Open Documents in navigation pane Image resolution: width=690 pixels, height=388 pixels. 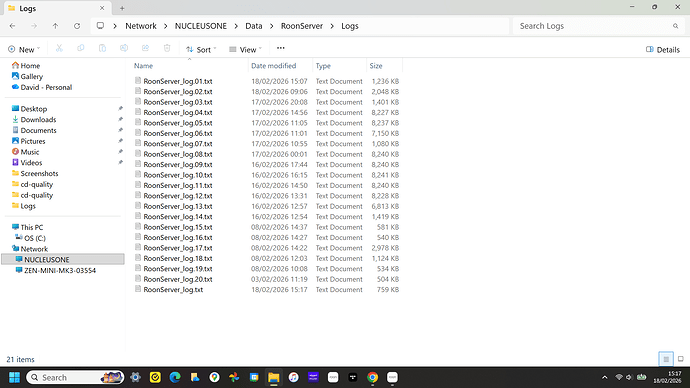point(34,130)
